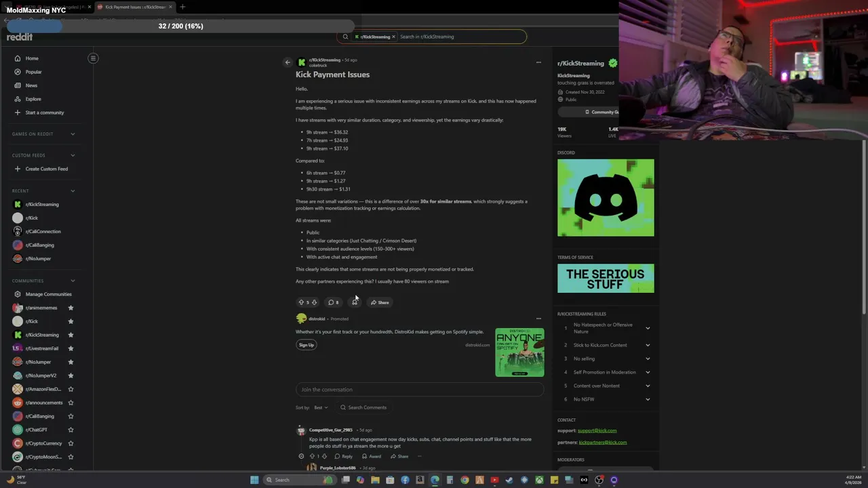The width and height of the screenshot is (868, 488).
Task: Switch to the Kick Payment Issues browser tab
Action: [x=133, y=7]
